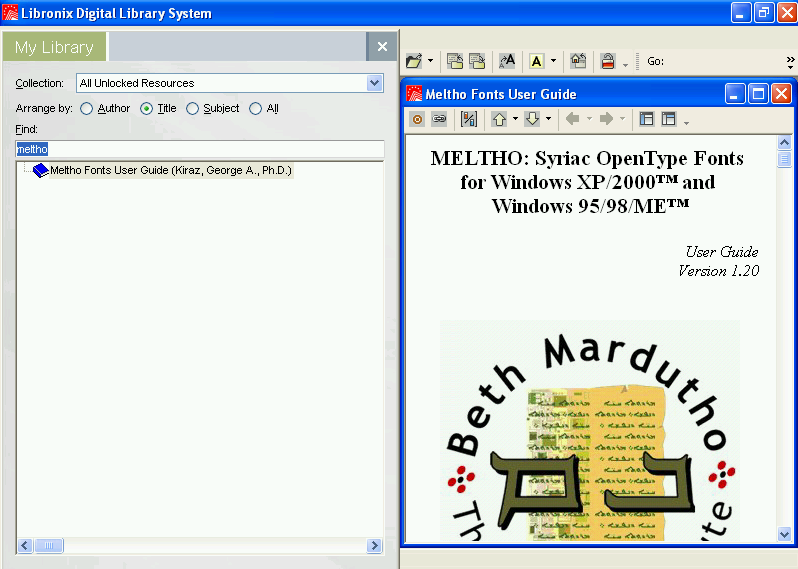Click the Find input field
798x569 pixels.
200,149
